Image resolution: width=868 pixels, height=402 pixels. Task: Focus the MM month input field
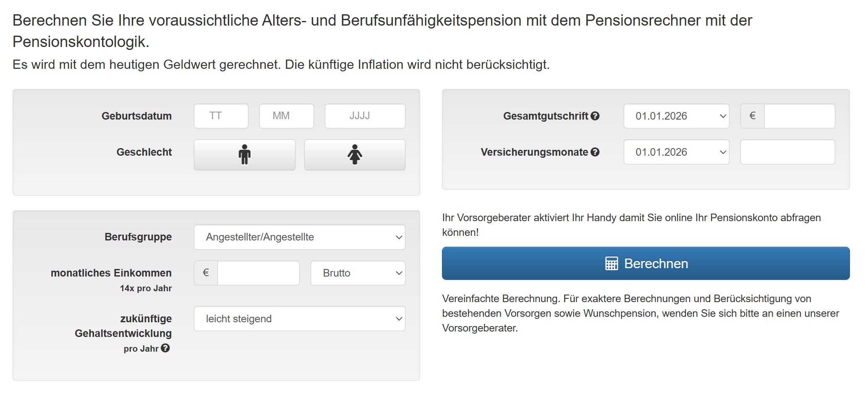[286, 116]
